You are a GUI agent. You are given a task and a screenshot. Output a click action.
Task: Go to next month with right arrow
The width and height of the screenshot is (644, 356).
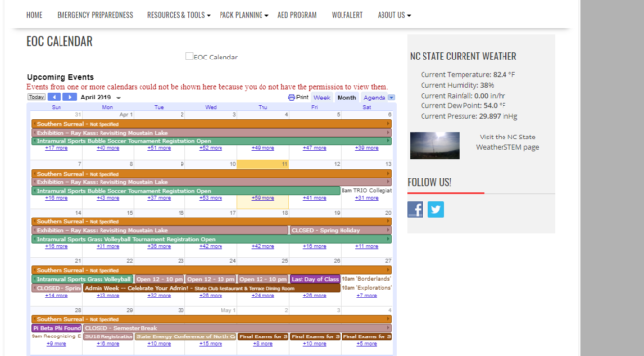[70, 97]
